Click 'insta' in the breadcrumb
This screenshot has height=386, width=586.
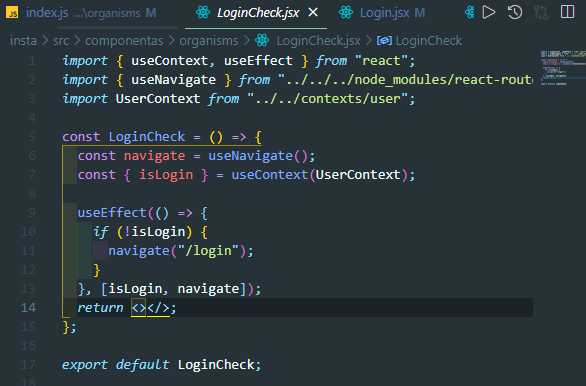23,40
